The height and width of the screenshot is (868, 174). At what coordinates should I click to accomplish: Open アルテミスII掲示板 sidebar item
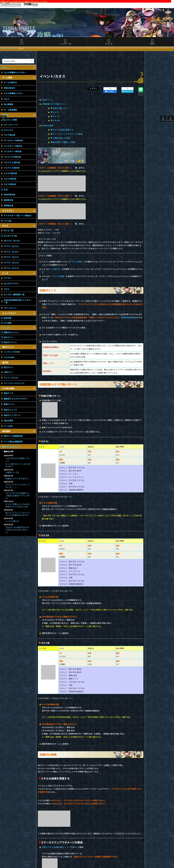point(12,162)
